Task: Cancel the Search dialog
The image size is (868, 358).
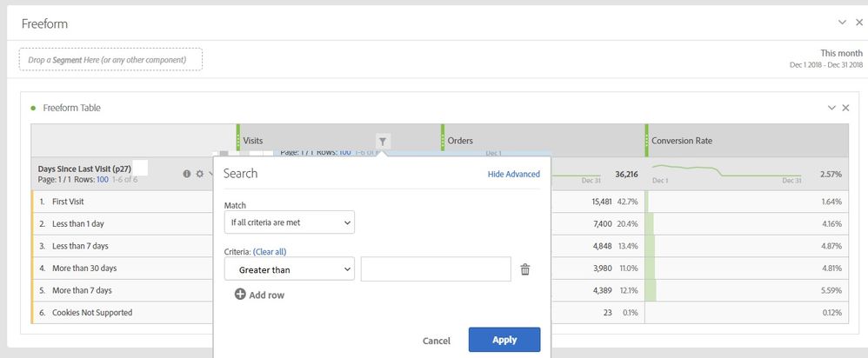Action: pyautogui.click(x=436, y=341)
